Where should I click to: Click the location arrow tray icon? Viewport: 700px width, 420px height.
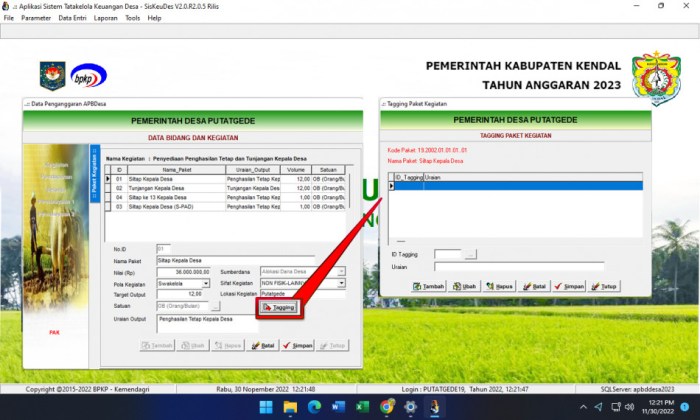coord(598,407)
